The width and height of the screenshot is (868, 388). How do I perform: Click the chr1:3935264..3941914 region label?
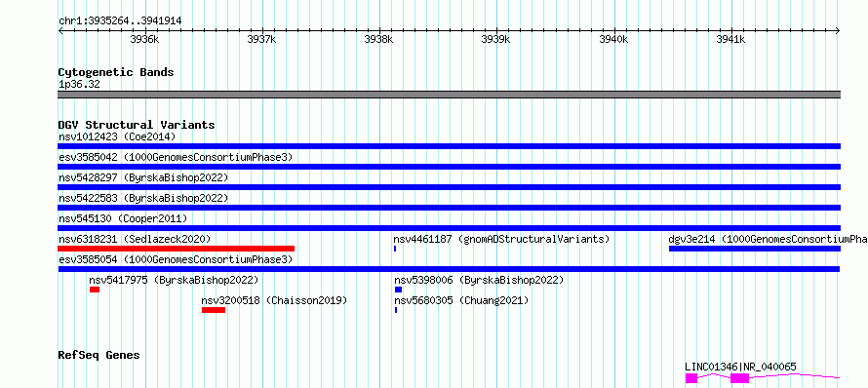pos(120,21)
